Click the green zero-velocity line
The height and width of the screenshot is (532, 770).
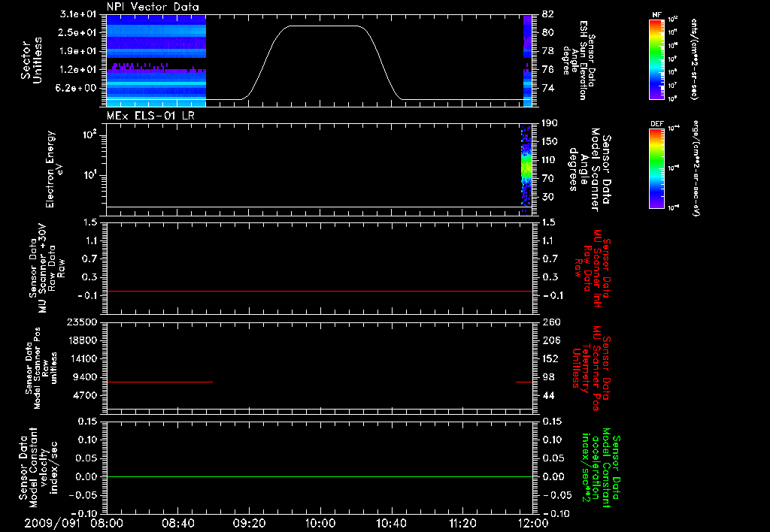tap(320, 476)
